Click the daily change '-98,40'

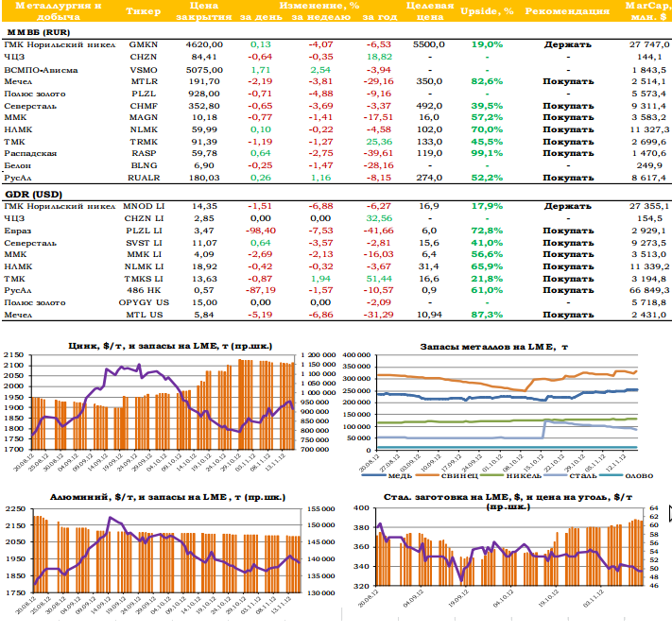(261, 231)
